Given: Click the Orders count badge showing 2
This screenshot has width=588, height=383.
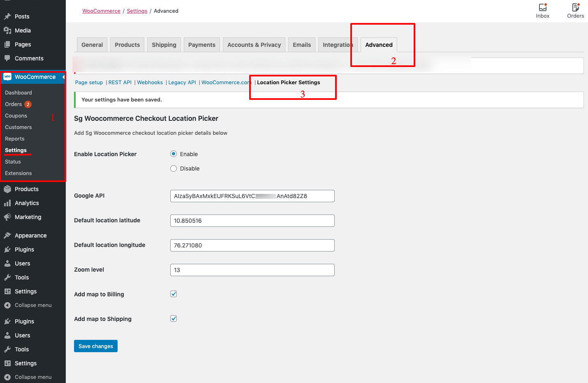Looking at the screenshot, I should tap(28, 104).
